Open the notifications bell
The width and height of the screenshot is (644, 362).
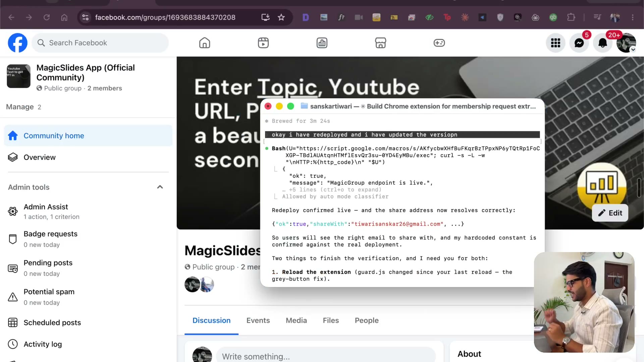click(x=603, y=43)
